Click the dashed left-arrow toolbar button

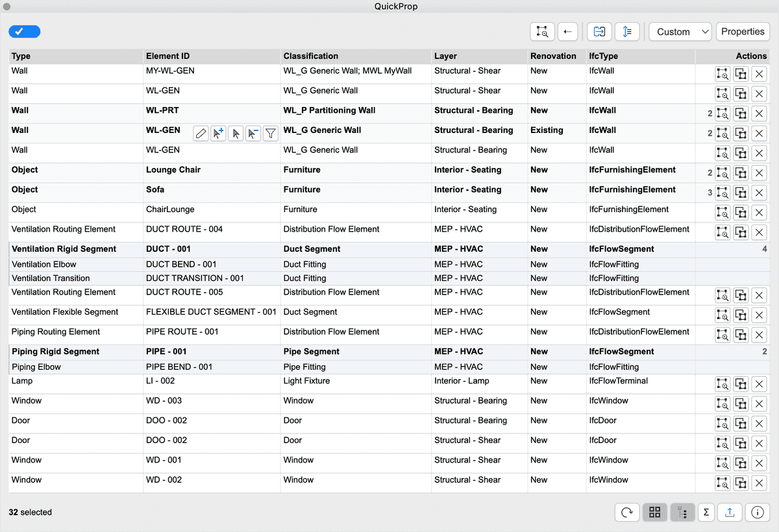point(567,31)
